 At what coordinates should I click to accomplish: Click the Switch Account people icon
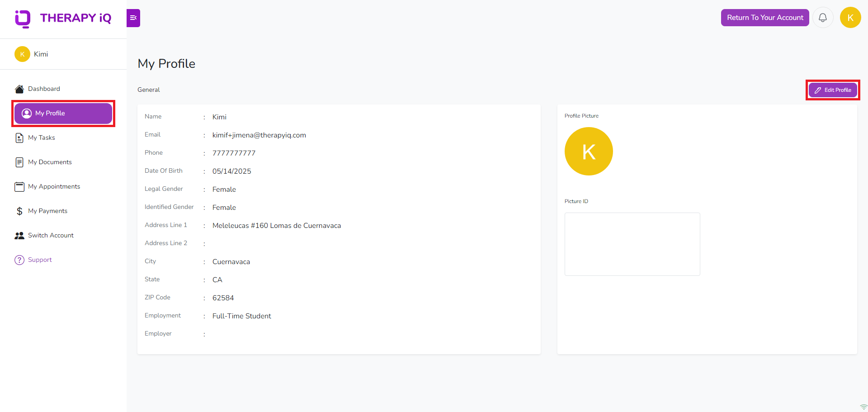tap(19, 235)
